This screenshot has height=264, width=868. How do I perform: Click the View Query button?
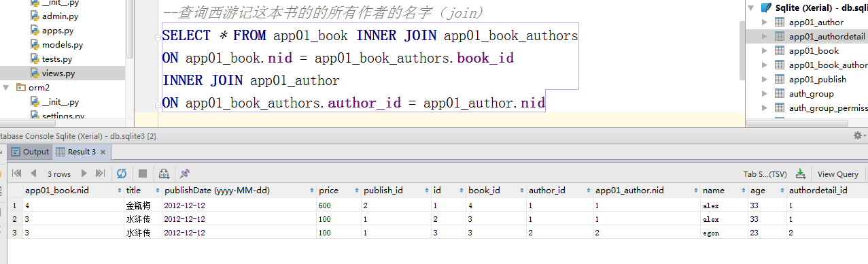pyautogui.click(x=837, y=174)
